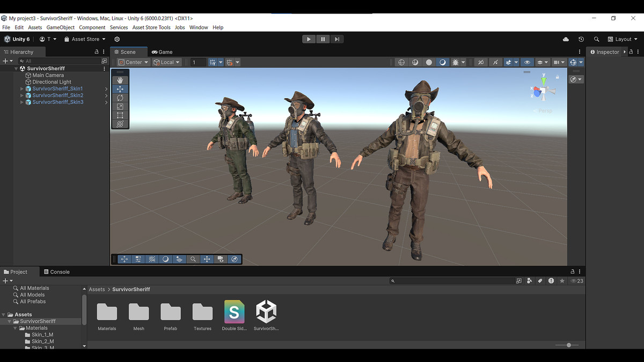Select the Double Sided shader asset

(234, 312)
